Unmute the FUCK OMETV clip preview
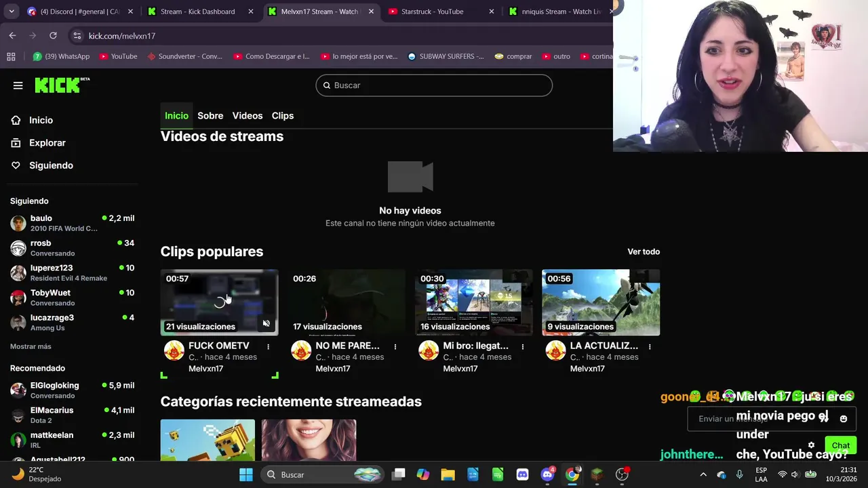 coord(267,324)
